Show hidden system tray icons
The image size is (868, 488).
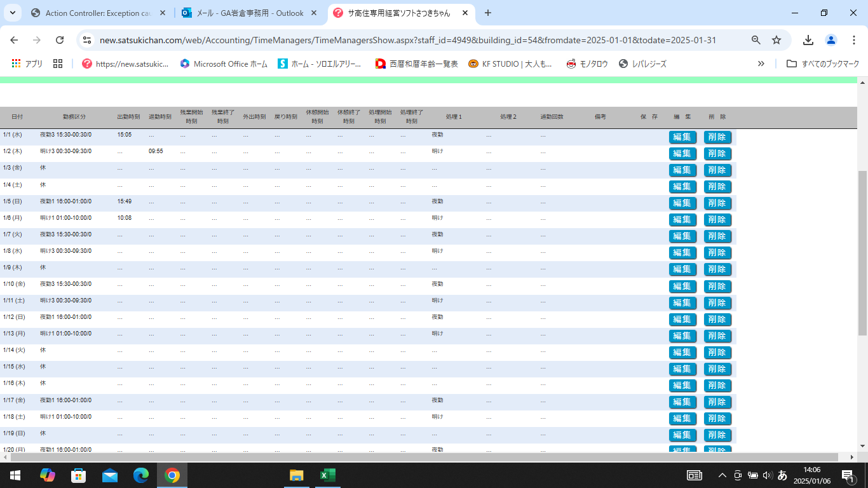coord(722,475)
